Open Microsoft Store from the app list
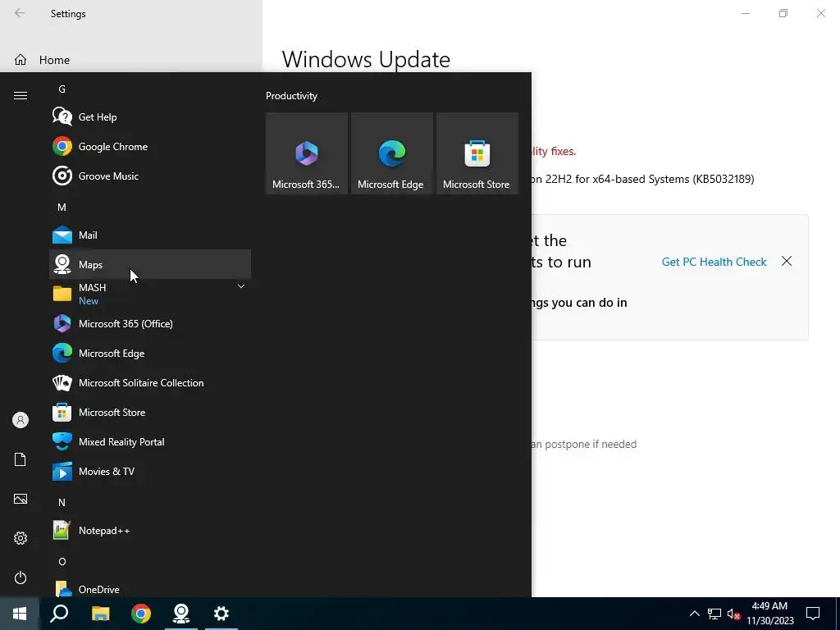 (150, 412)
